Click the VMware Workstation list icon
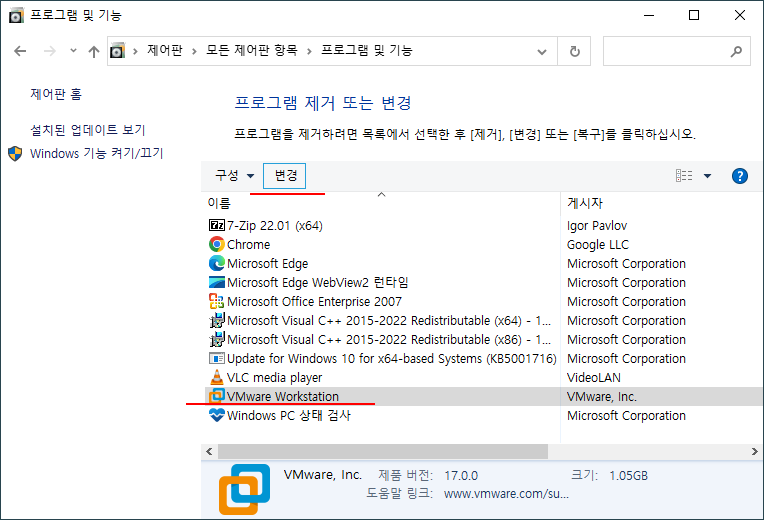This screenshot has width=764, height=520. [217, 396]
